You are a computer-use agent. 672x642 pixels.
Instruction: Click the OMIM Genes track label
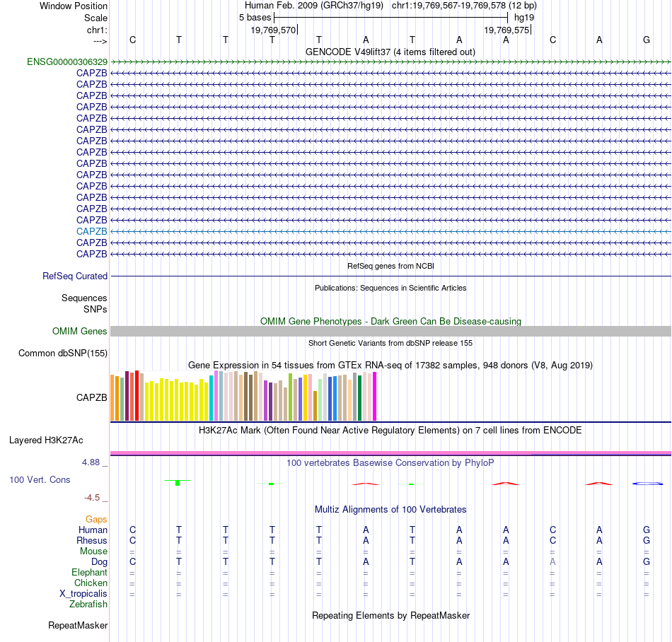click(80, 331)
